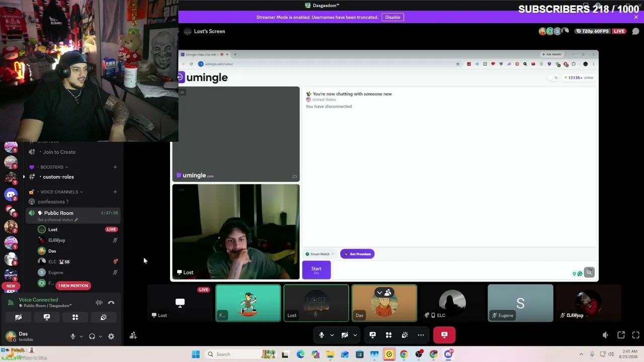Open more options in the call control bar
Screen dimensions: 644x362
(421, 335)
